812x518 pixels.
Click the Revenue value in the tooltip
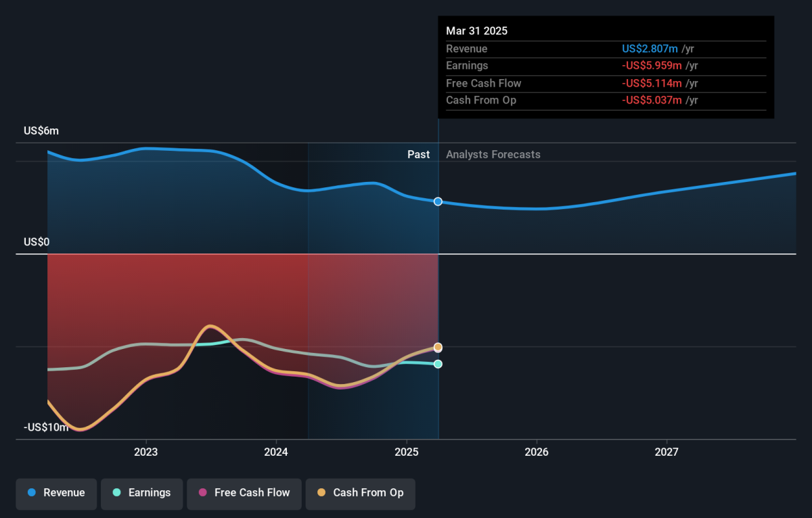(x=650, y=49)
